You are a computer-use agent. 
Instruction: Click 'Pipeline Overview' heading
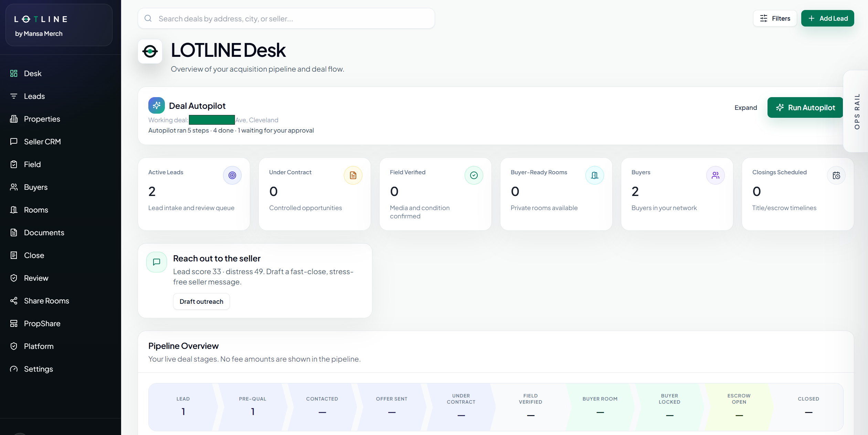pos(183,346)
